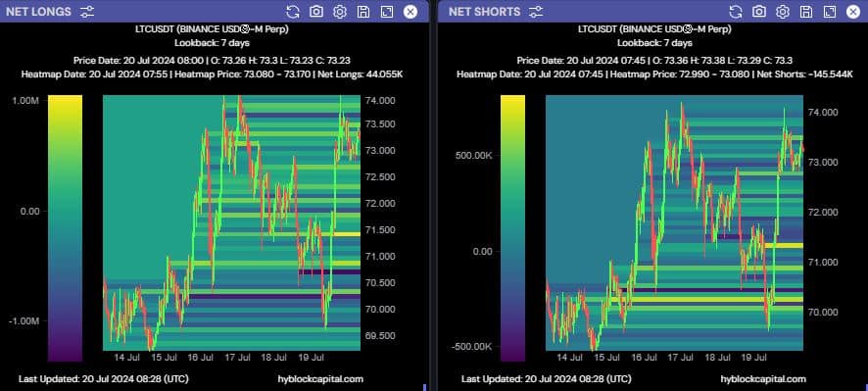Click the 69.500 price label on Net Longs axis
Screen dimensions: 868x391
[x=379, y=335]
